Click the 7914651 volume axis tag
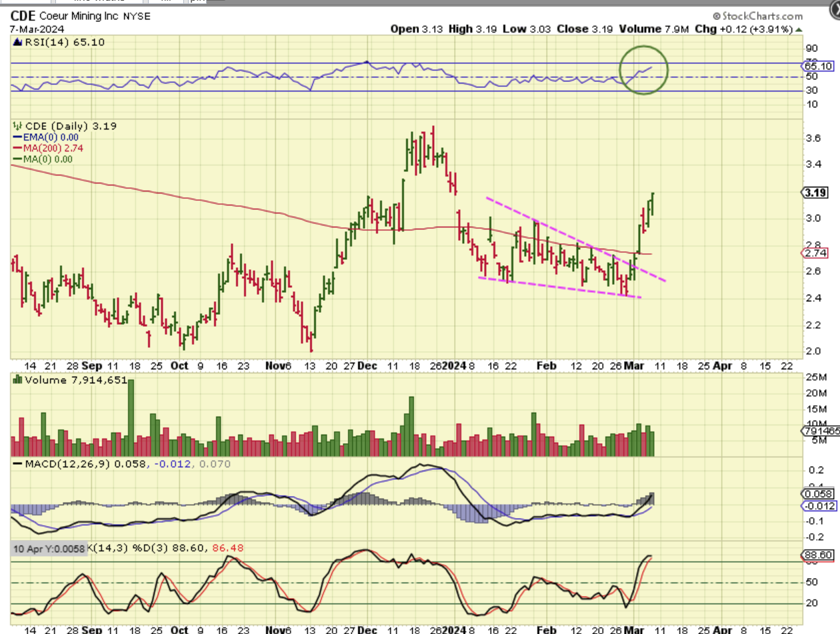Viewport: 840px width, 634px height. (x=821, y=431)
